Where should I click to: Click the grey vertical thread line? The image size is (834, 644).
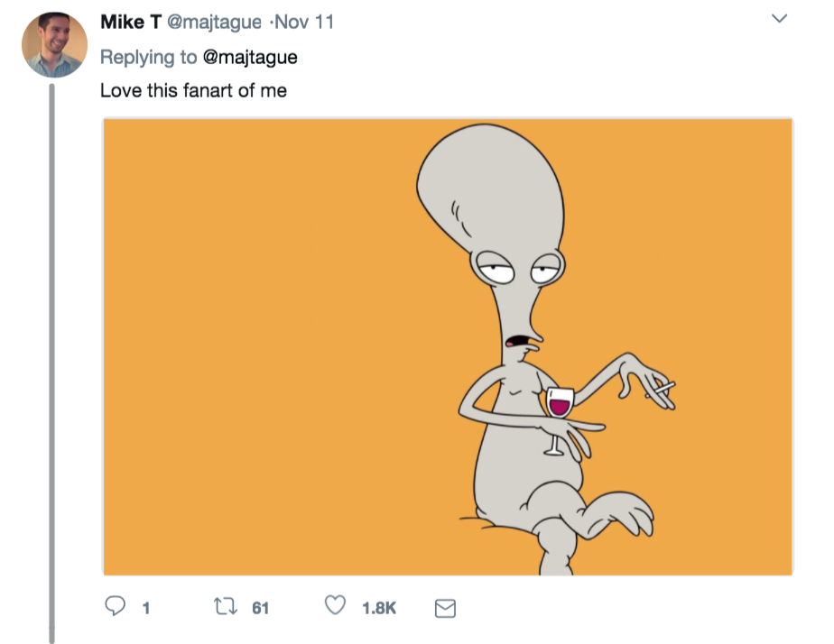(x=51, y=361)
